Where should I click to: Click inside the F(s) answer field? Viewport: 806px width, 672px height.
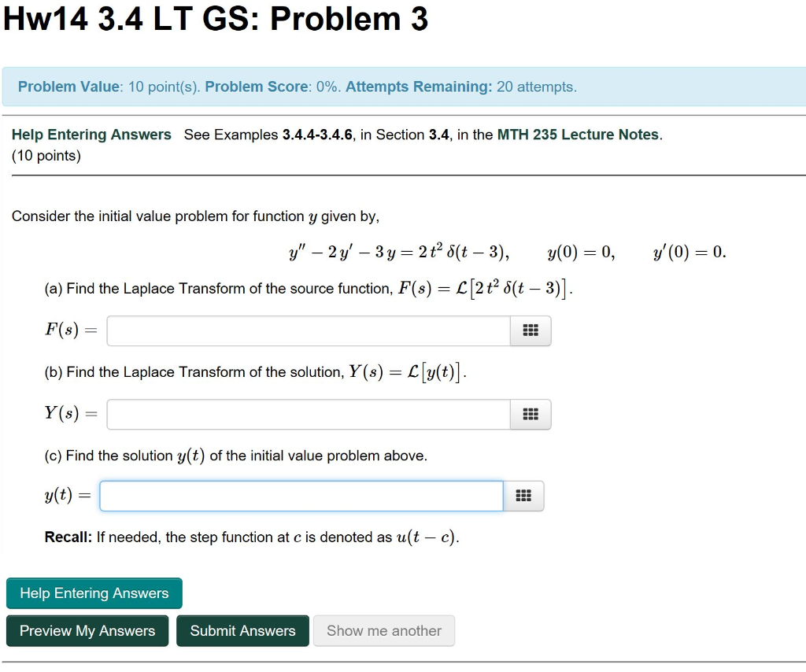307,331
